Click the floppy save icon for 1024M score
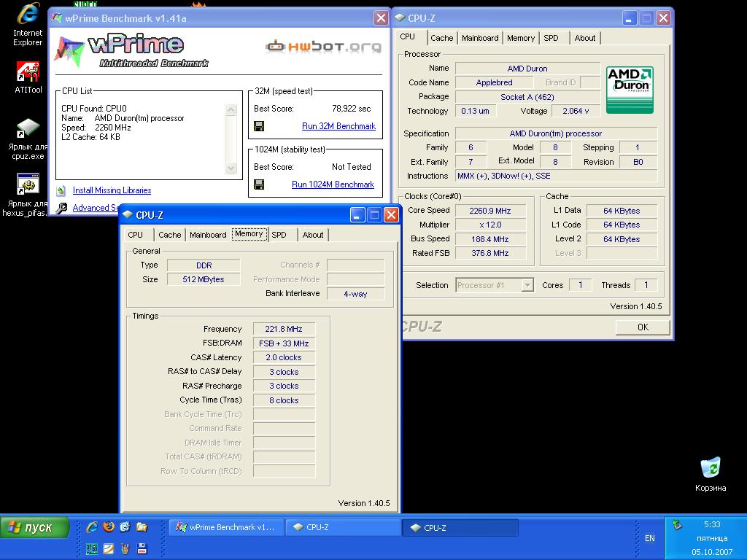The height and width of the screenshot is (560, 747). (259, 184)
